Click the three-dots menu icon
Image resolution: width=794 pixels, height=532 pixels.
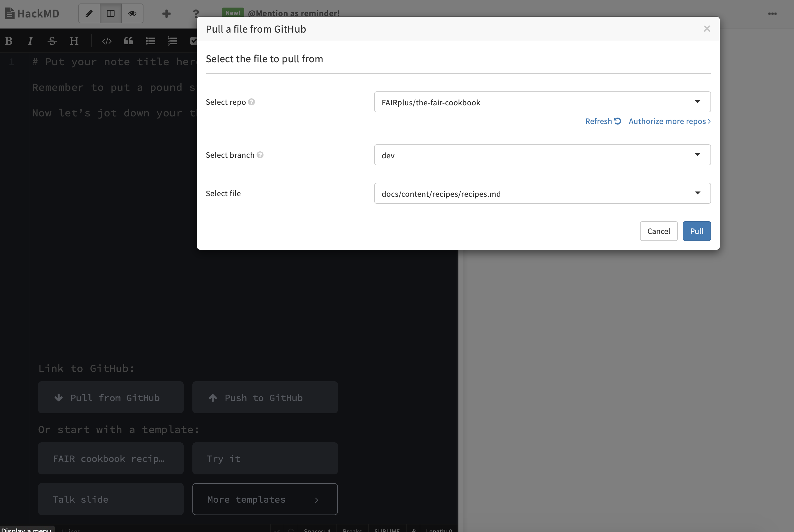coord(773,13)
